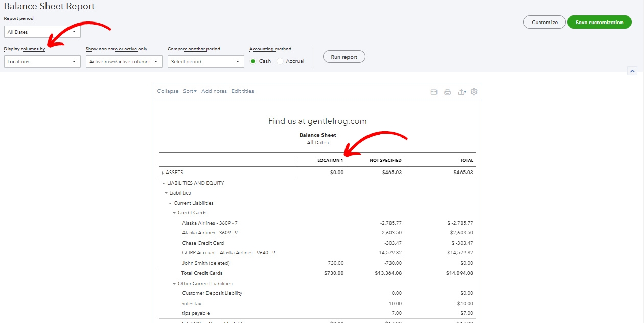Open the export report icon menu
Viewport: 644px width, 323px height.
pyautogui.click(x=462, y=92)
